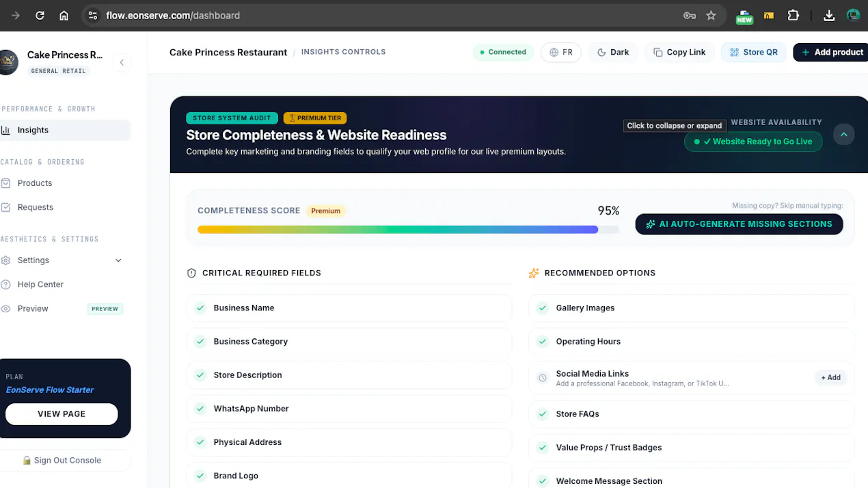Image resolution: width=868 pixels, height=488 pixels.
Task: Click the completeness score progress bar
Action: point(408,230)
